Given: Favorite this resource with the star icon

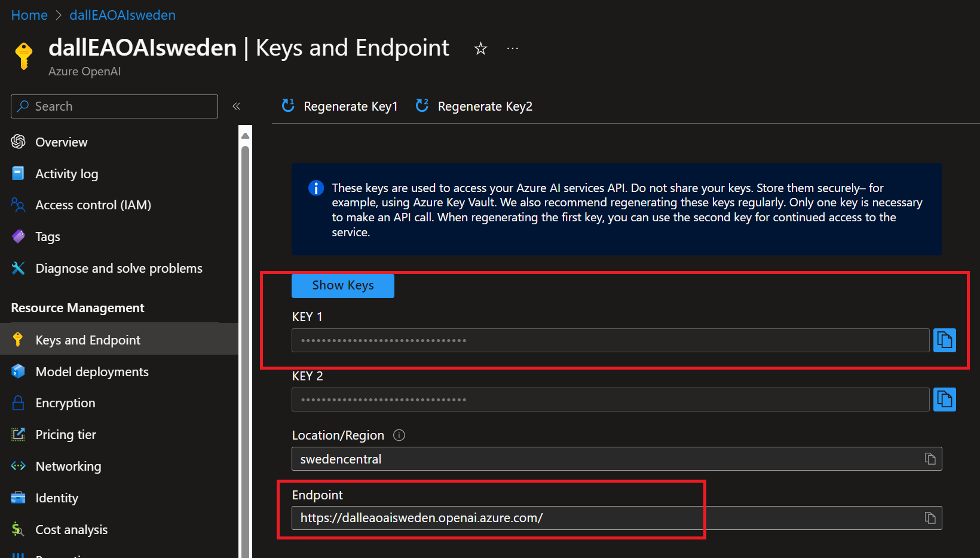Looking at the screenshot, I should point(480,48).
